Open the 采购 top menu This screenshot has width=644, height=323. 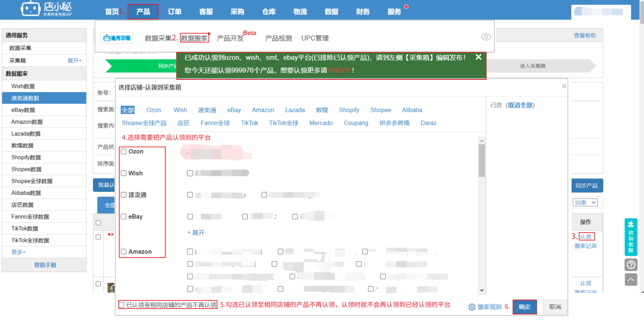(237, 12)
